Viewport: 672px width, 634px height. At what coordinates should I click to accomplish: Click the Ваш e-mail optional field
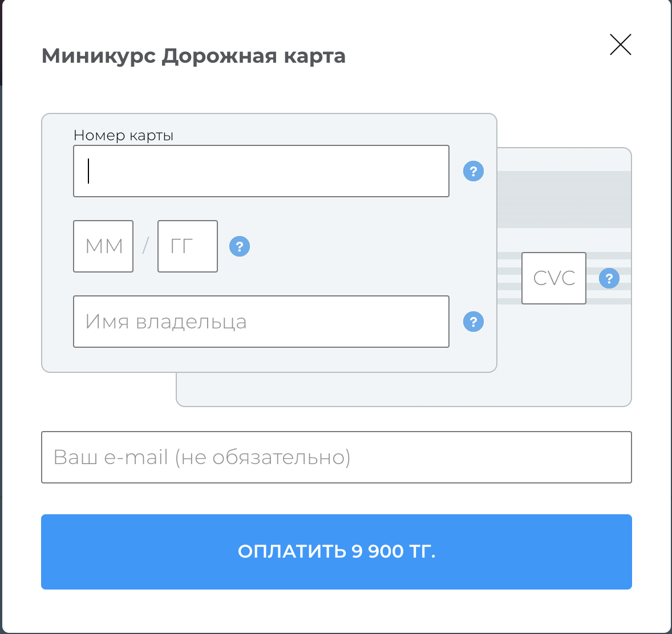(337, 457)
